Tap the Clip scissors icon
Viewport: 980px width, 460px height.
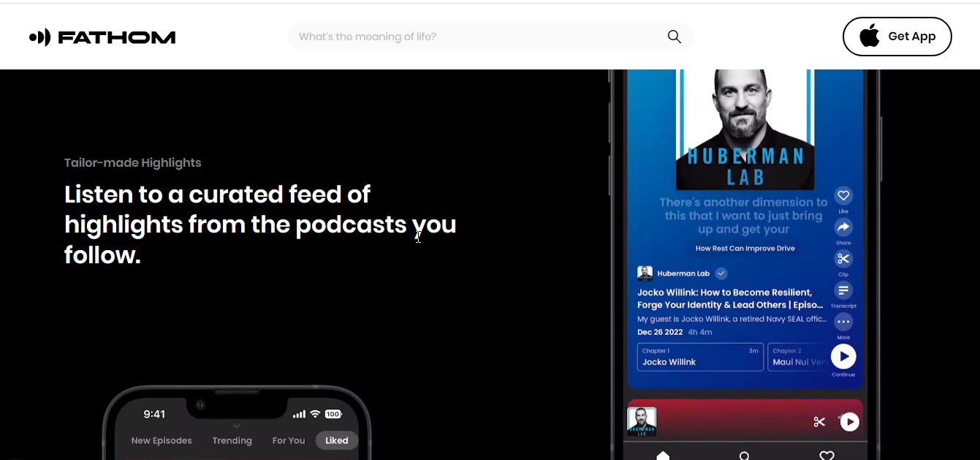point(843,258)
